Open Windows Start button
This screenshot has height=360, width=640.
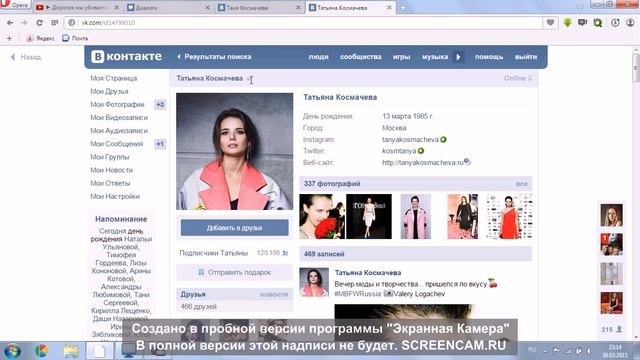click(x=12, y=351)
